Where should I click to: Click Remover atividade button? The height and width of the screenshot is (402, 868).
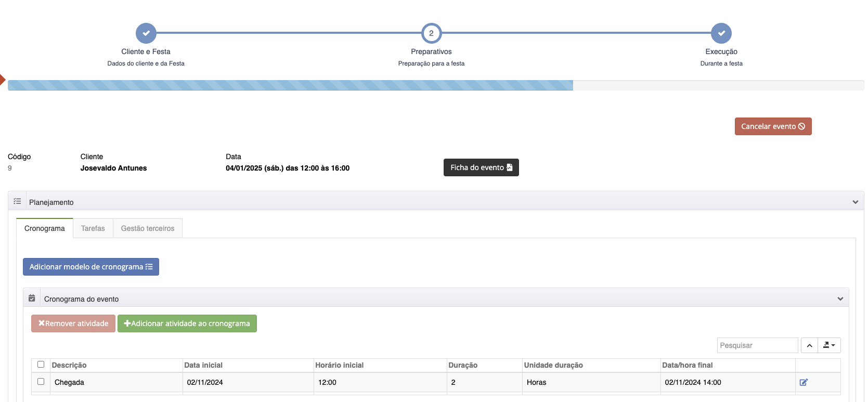(73, 323)
